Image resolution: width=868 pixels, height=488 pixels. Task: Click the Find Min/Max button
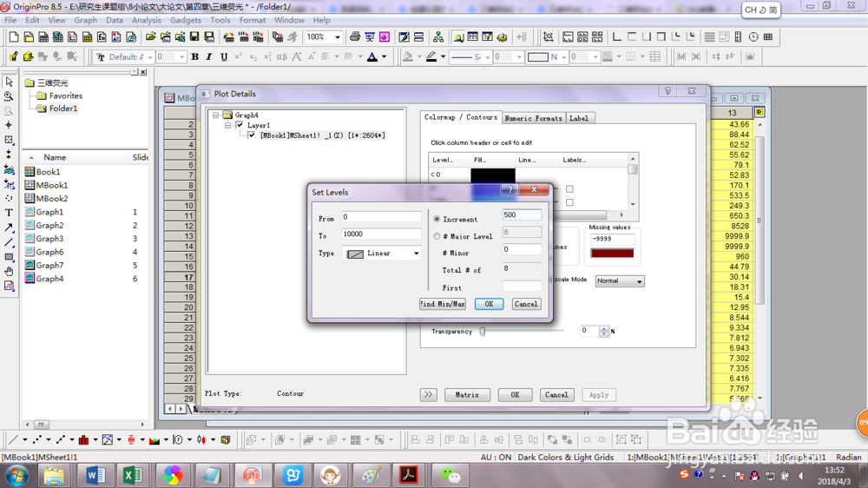pos(443,304)
